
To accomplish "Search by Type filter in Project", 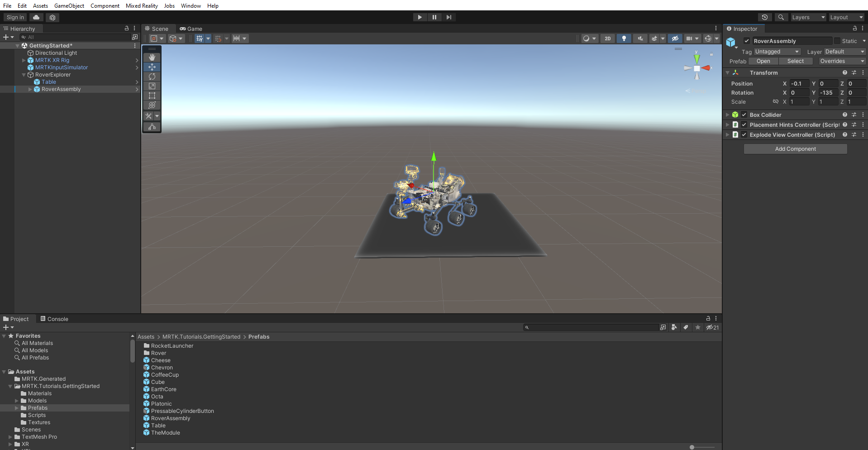I will (674, 327).
